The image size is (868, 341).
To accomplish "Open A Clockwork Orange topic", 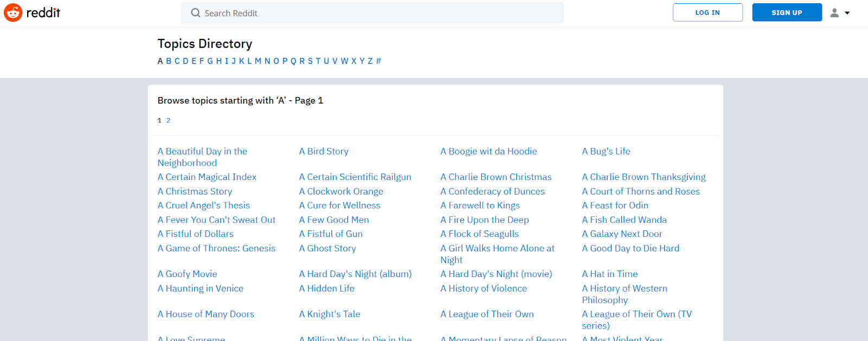I will (x=341, y=191).
